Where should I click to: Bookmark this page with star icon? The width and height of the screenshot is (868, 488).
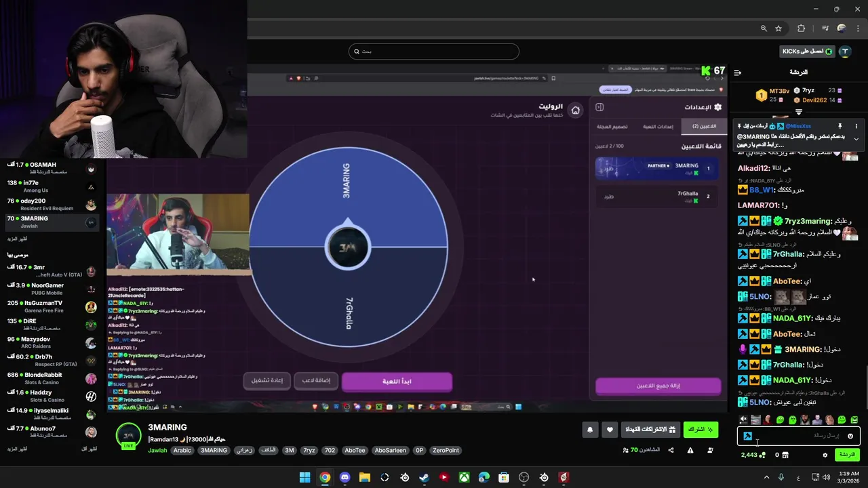pos(778,28)
